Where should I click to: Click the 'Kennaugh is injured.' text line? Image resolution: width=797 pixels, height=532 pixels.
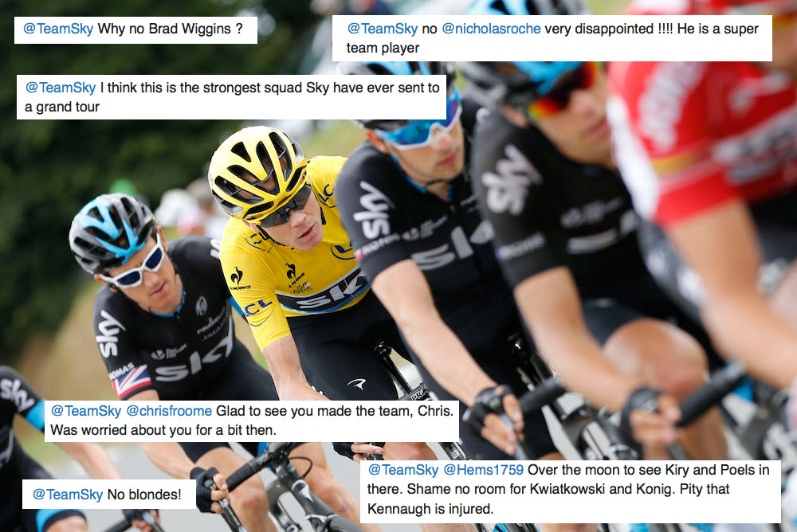430,509
